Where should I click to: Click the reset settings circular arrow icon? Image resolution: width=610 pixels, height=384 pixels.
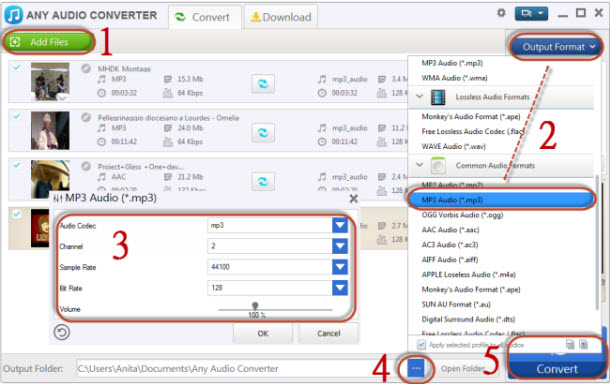[x=61, y=332]
